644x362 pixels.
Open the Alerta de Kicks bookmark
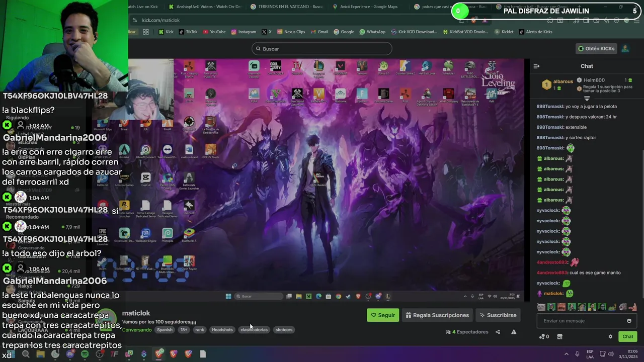tap(535, 32)
